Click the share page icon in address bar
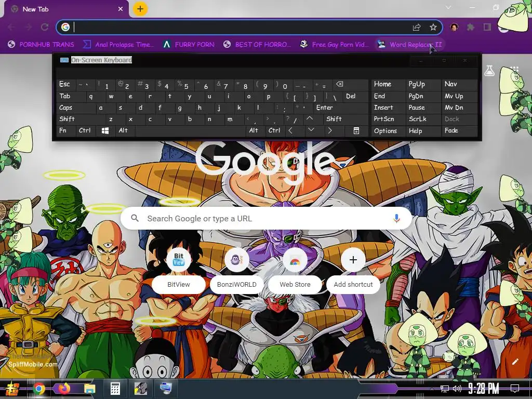The image size is (532, 399). (x=417, y=27)
